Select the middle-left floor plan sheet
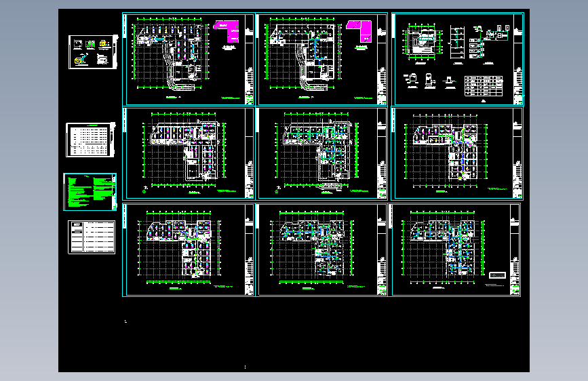 tap(189, 153)
